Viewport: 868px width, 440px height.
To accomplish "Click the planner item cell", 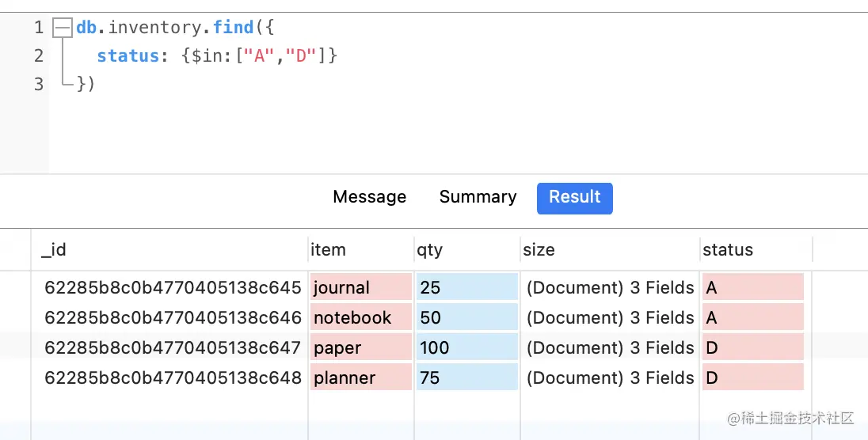I will click(360, 377).
